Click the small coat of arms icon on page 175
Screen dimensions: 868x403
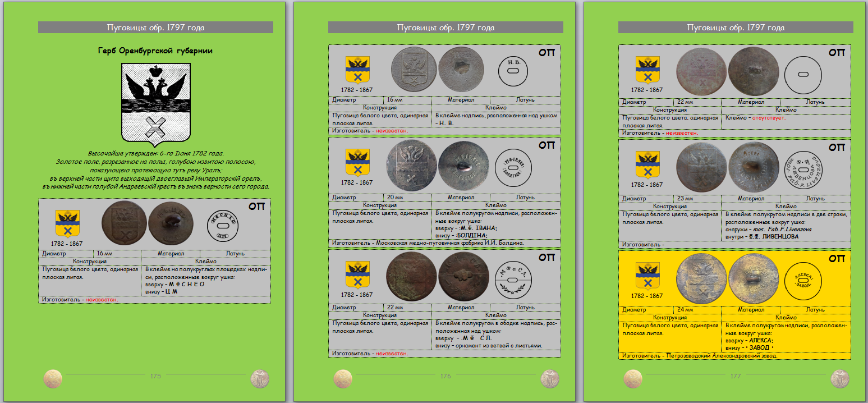[x=67, y=224]
